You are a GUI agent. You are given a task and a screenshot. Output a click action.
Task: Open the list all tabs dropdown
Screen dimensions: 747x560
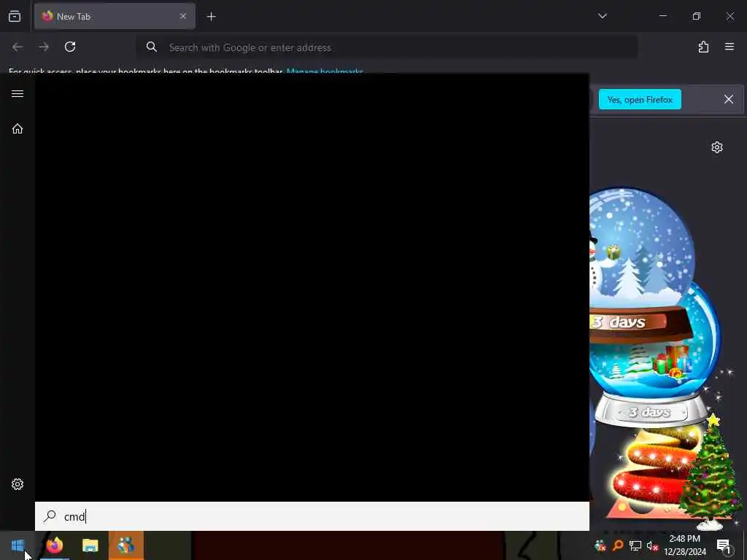[602, 16]
